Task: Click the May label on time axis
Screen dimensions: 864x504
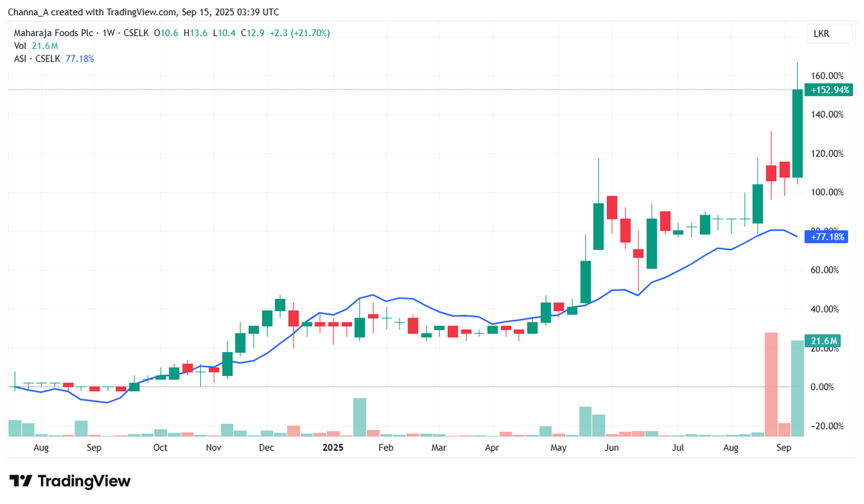Action: click(x=558, y=447)
